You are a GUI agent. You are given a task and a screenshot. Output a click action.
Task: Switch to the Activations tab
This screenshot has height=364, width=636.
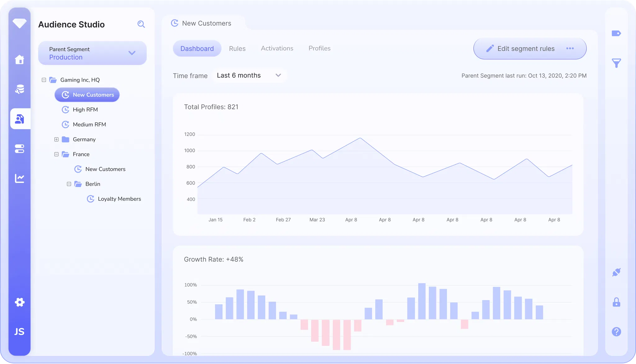(x=277, y=48)
